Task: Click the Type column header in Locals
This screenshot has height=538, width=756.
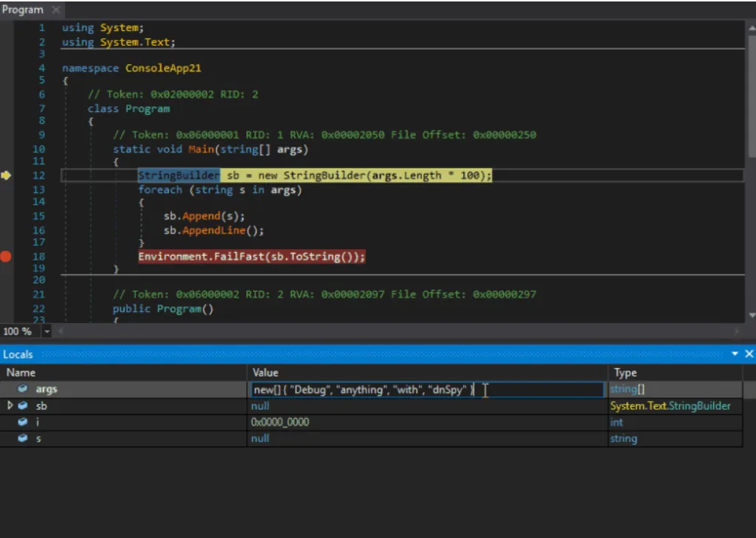Action: tap(625, 373)
